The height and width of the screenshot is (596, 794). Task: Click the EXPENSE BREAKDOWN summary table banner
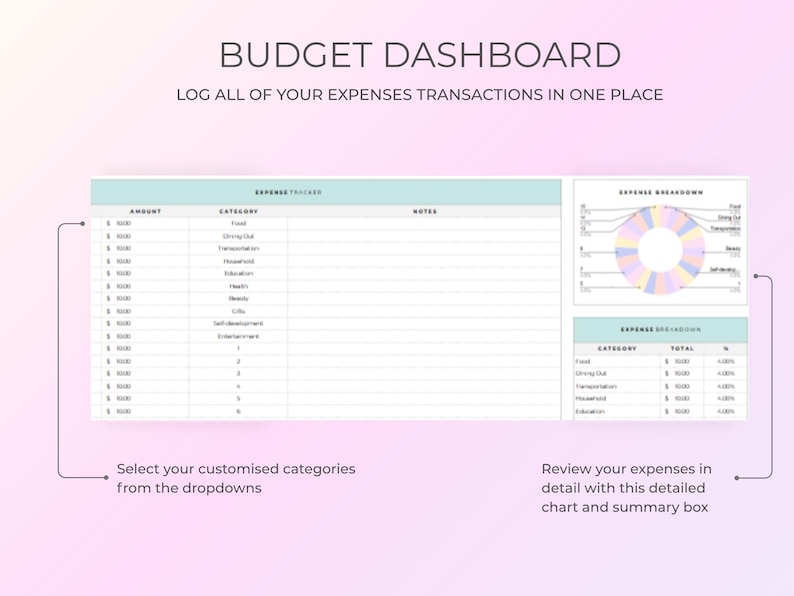click(x=660, y=330)
